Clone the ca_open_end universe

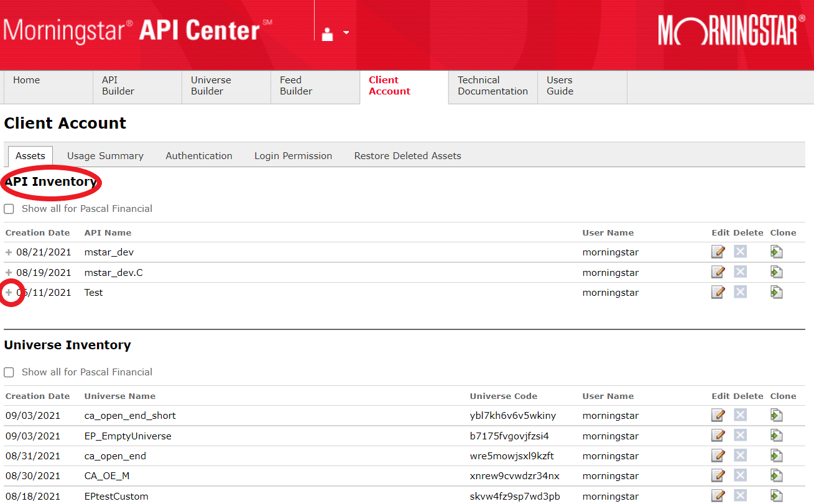tap(777, 456)
